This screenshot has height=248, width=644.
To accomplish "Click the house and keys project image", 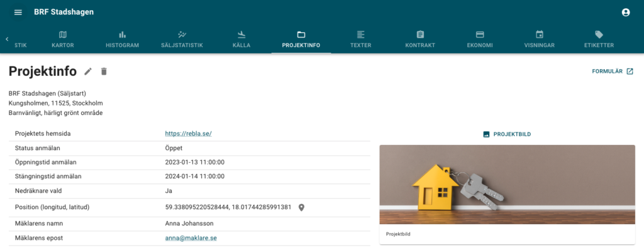I will coord(508,185).
